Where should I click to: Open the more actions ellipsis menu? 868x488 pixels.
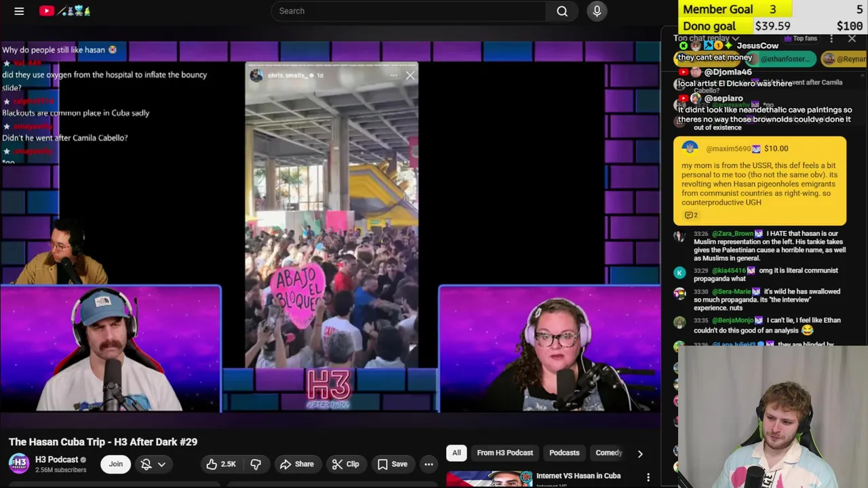pos(429,464)
